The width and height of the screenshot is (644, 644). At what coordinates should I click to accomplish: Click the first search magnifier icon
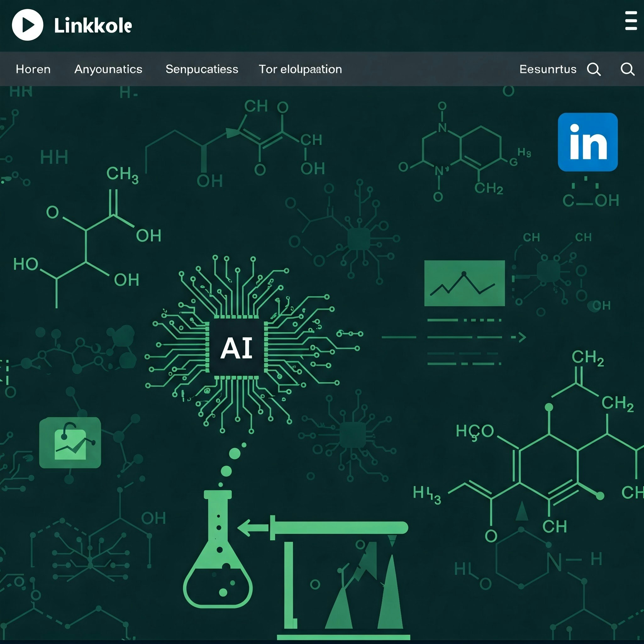594,69
